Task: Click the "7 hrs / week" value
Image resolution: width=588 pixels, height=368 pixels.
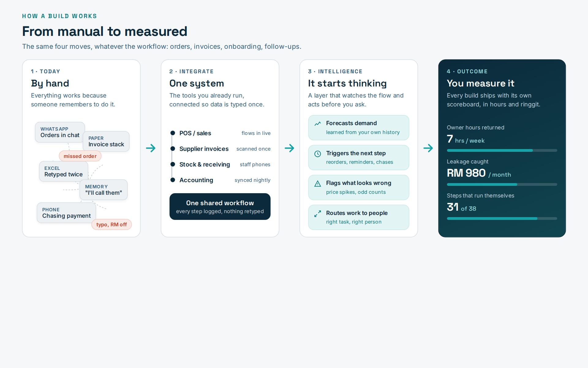Action: coord(466,139)
